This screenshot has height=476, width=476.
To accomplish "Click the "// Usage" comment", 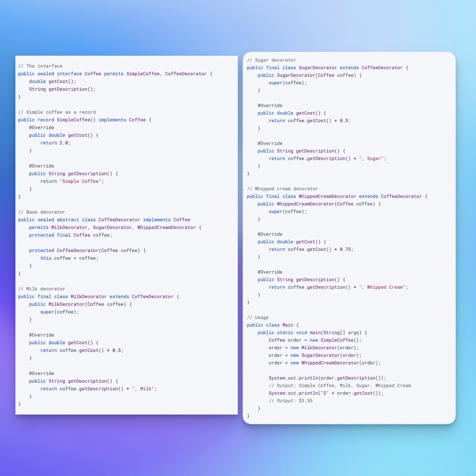I will [x=258, y=318].
